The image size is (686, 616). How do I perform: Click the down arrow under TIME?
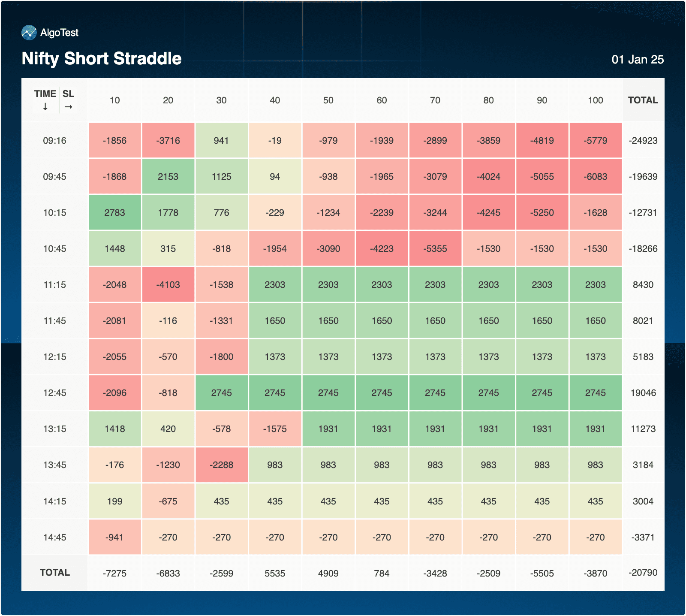pyautogui.click(x=45, y=107)
